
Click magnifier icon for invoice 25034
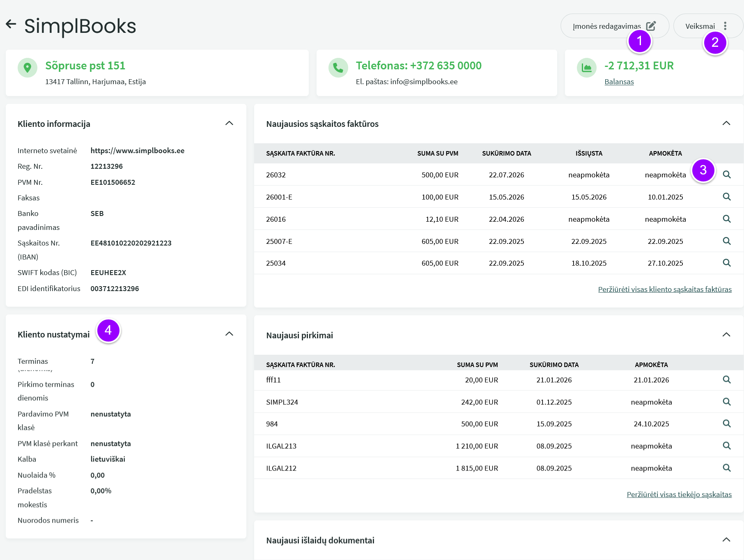[x=726, y=263]
